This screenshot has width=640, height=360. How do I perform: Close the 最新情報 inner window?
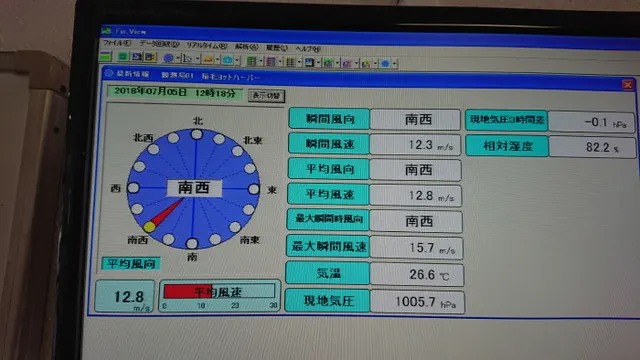point(627,84)
